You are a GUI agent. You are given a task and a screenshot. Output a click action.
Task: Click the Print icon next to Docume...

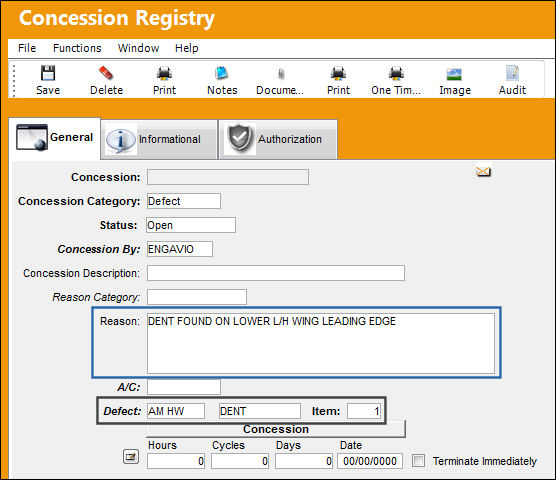pyautogui.click(x=338, y=73)
